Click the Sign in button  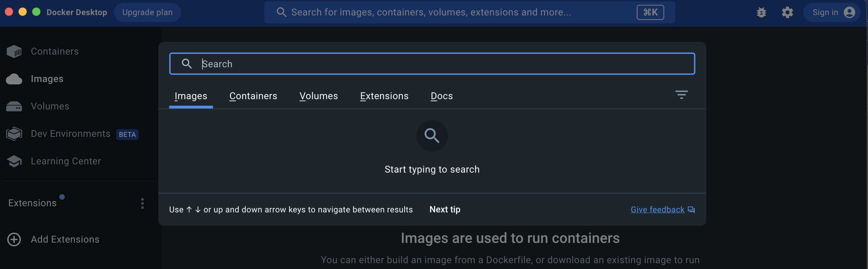tap(832, 12)
